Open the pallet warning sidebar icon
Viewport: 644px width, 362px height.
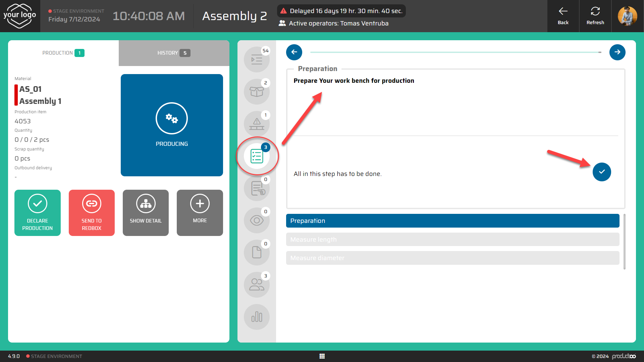tap(257, 124)
